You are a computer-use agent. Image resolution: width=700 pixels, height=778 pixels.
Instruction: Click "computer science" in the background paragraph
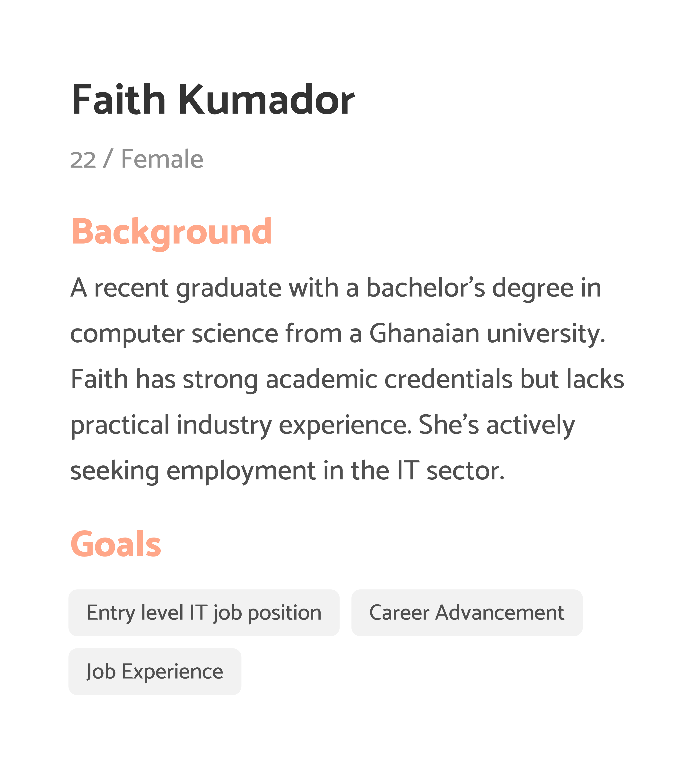[x=174, y=333]
